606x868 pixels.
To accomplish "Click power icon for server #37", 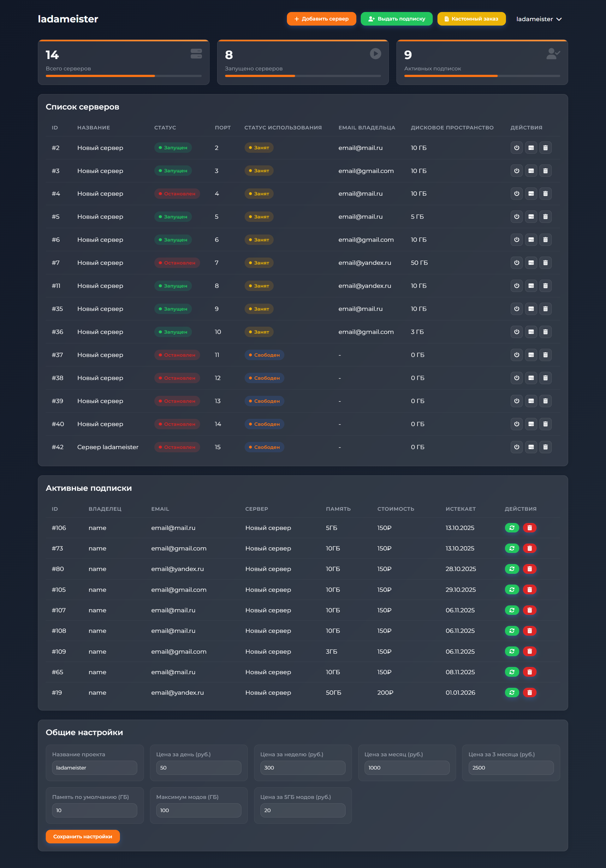I will click(x=516, y=355).
